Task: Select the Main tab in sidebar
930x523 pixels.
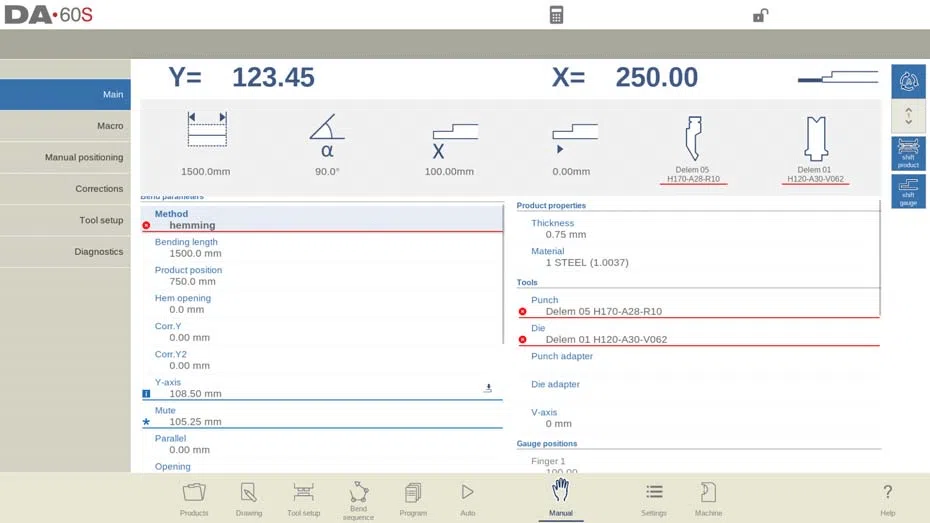Action: point(65,94)
